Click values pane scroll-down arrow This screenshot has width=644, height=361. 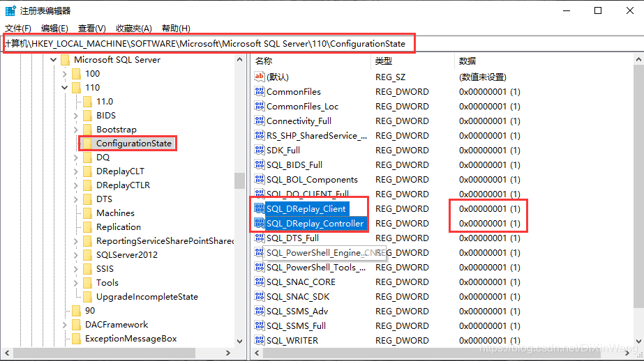click(638, 341)
